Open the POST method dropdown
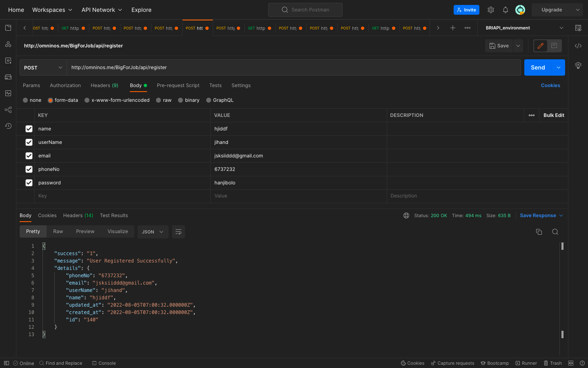This screenshot has width=588, height=368. (x=43, y=67)
